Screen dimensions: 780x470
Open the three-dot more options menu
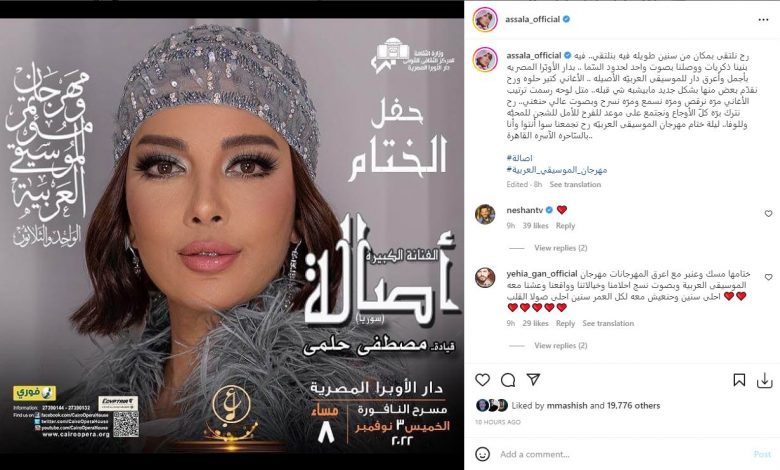coord(764,20)
